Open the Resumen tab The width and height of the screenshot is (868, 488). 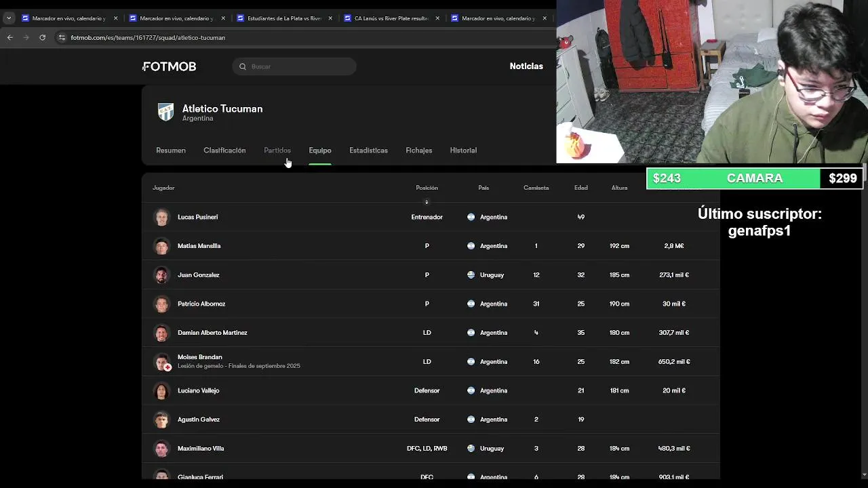(x=171, y=150)
